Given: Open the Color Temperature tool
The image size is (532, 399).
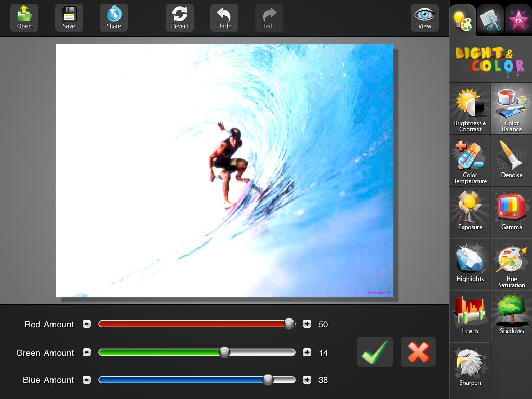Looking at the screenshot, I should 470,161.
